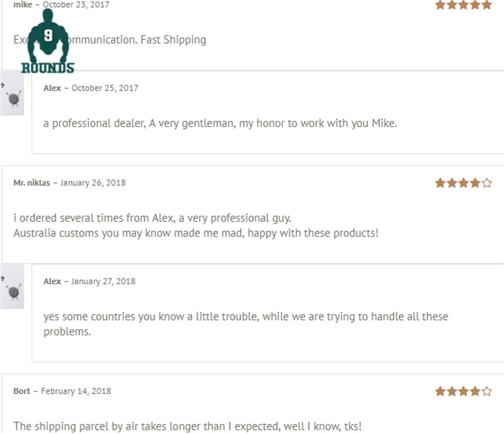The height and width of the screenshot is (434, 504).
Task: Click mike's five-star rating
Action: coord(463,5)
